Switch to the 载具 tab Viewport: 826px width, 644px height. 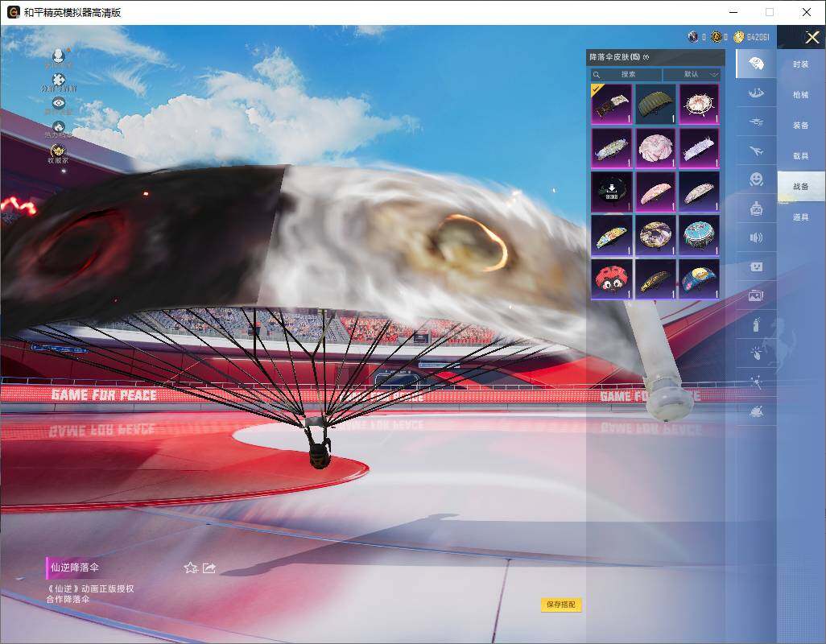click(801, 156)
